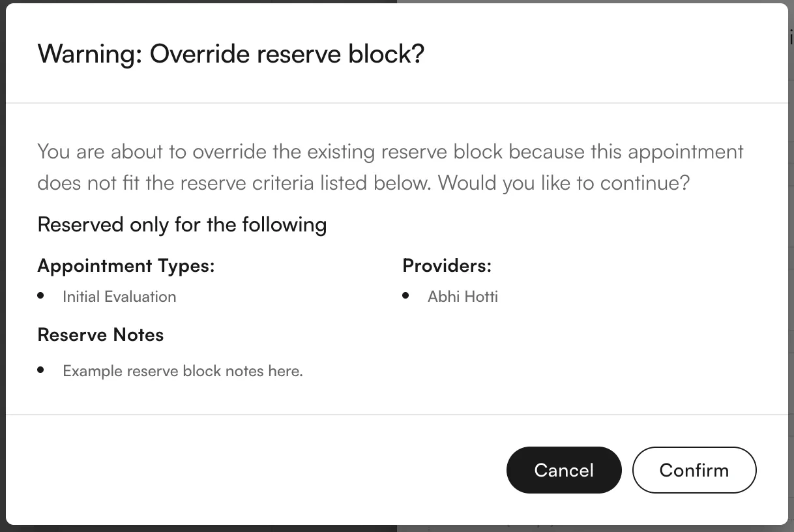Click the dialog header divider line

(391, 102)
